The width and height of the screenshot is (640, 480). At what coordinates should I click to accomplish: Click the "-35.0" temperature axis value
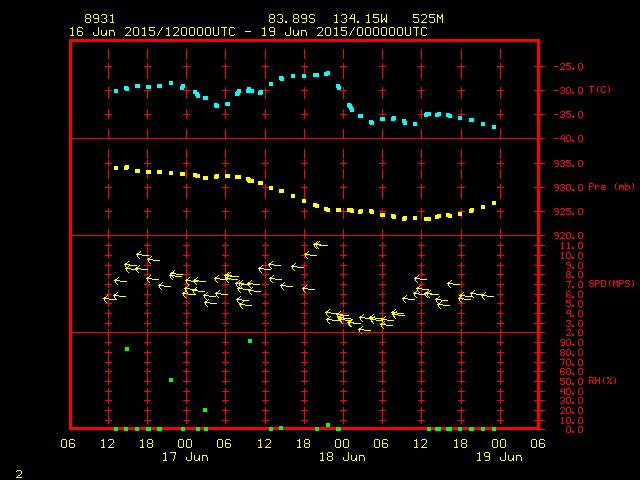[569, 115]
